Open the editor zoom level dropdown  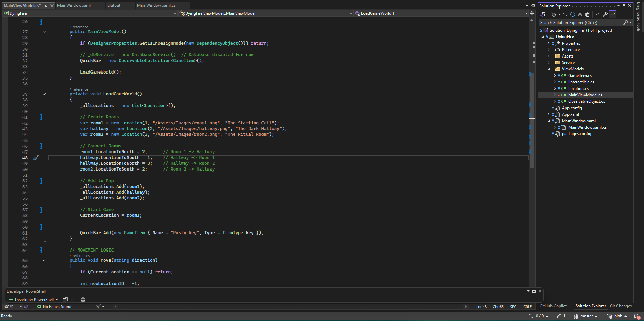pyautogui.click(x=20, y=307)
